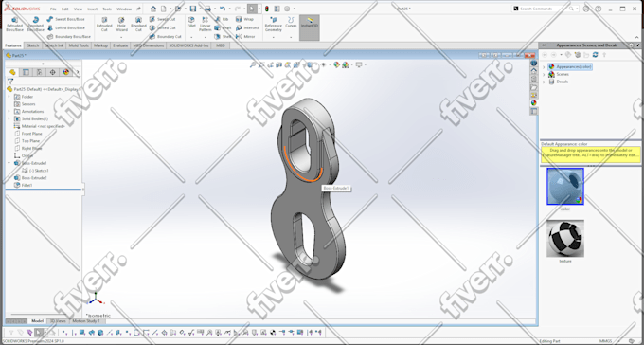Select (-) Sketch1 in the tree

click(x=35, y=171)
